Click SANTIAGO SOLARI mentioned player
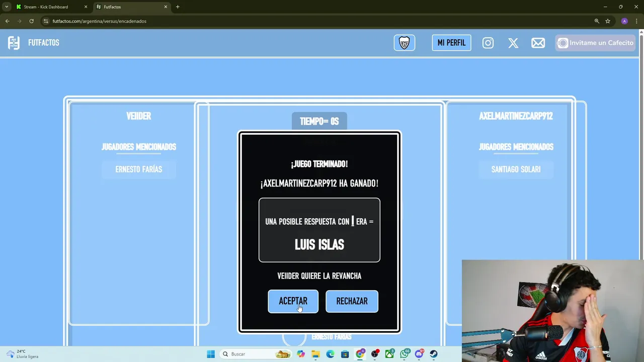 pyautogui.click(x=516, y=169)
